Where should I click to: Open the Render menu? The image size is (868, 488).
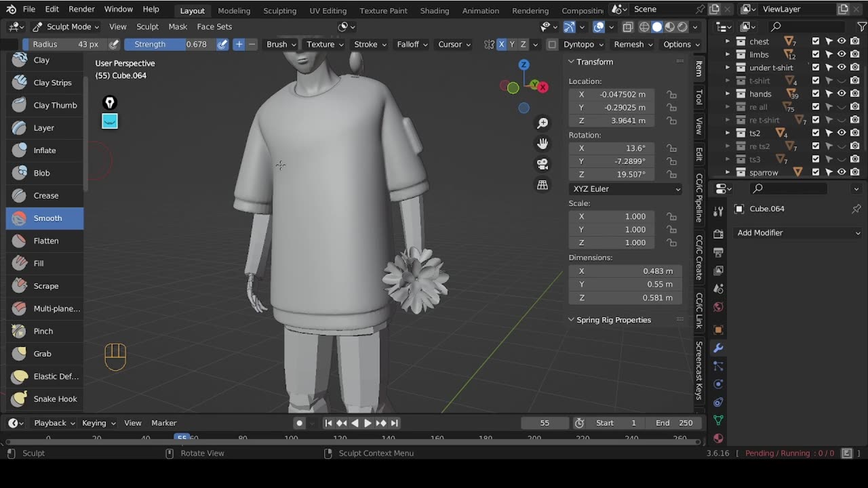[81, 9]
